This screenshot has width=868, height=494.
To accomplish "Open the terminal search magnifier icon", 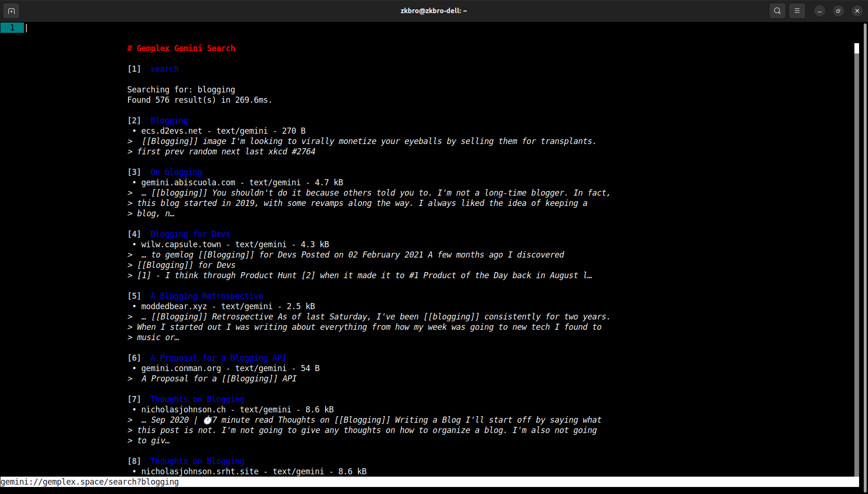I will coord(777,11).
